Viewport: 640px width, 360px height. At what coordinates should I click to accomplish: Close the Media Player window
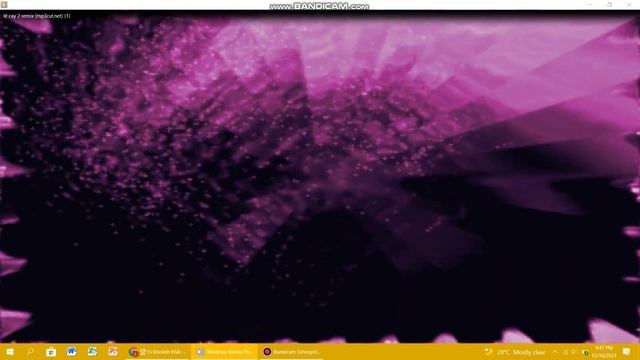tap(629, 4)
